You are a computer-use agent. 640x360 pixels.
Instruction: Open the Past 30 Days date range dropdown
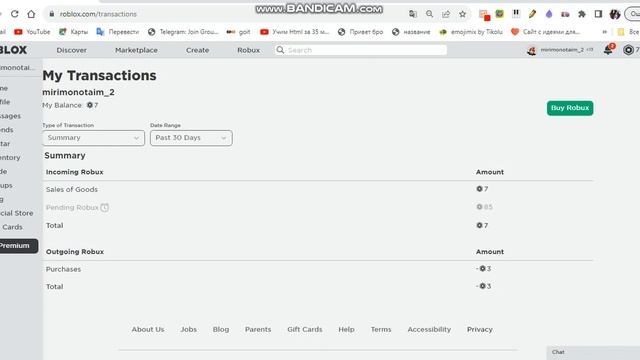coord(191,138)
